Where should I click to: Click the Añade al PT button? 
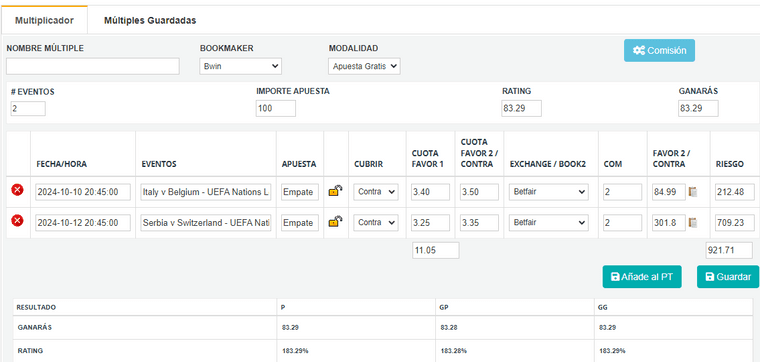click(642, 277)
